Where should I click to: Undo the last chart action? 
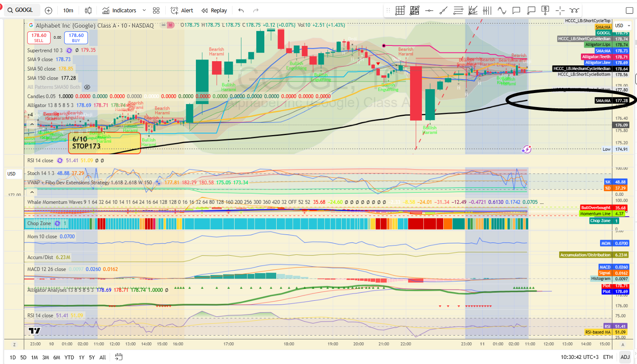pos(241,10)
